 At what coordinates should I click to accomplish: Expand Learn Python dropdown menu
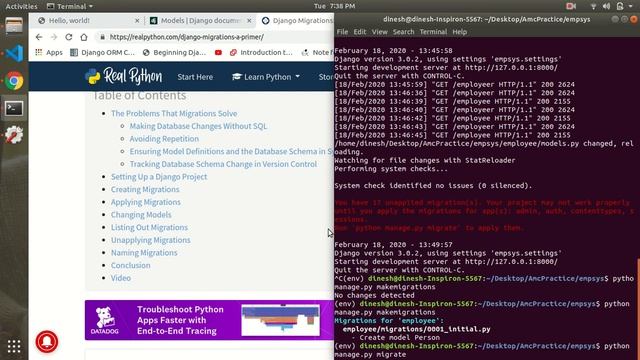[x=266, y=77]
